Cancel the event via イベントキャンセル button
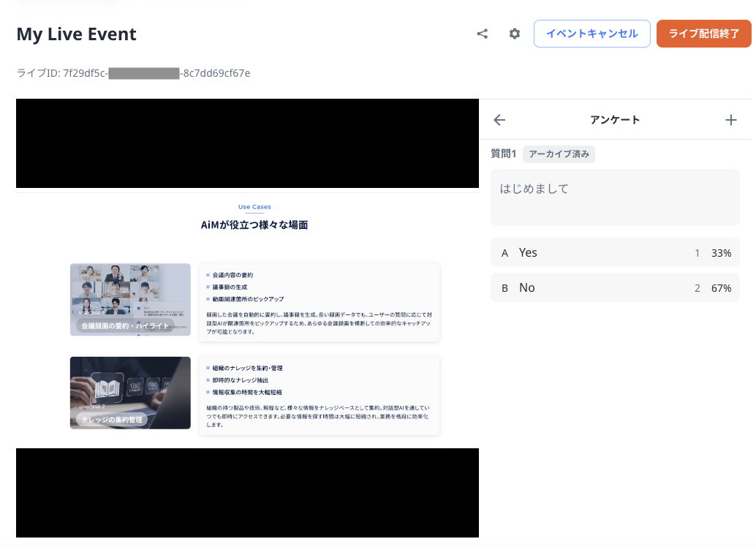 (591, 34)
